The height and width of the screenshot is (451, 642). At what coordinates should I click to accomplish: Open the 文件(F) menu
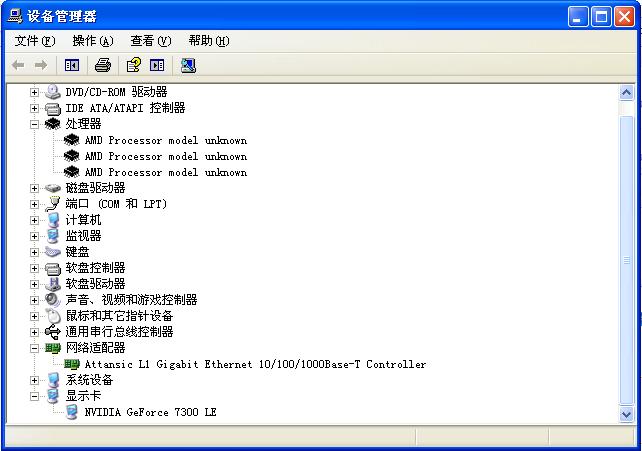point(35,41)
